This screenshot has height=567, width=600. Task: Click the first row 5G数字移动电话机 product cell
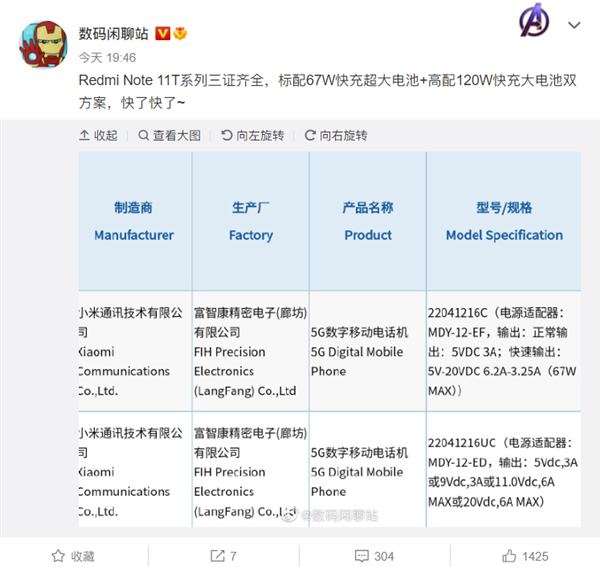[368, 352]
